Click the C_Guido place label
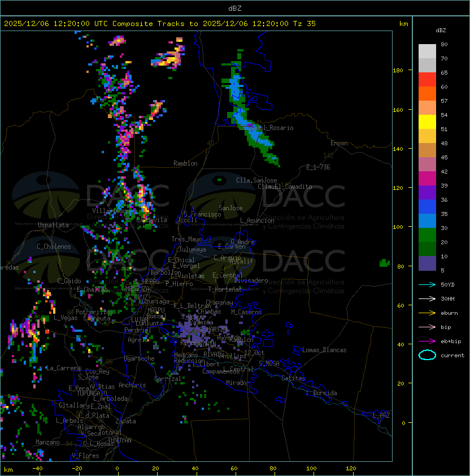The width and height of the screenshot is (470, 476). point(69,281)
